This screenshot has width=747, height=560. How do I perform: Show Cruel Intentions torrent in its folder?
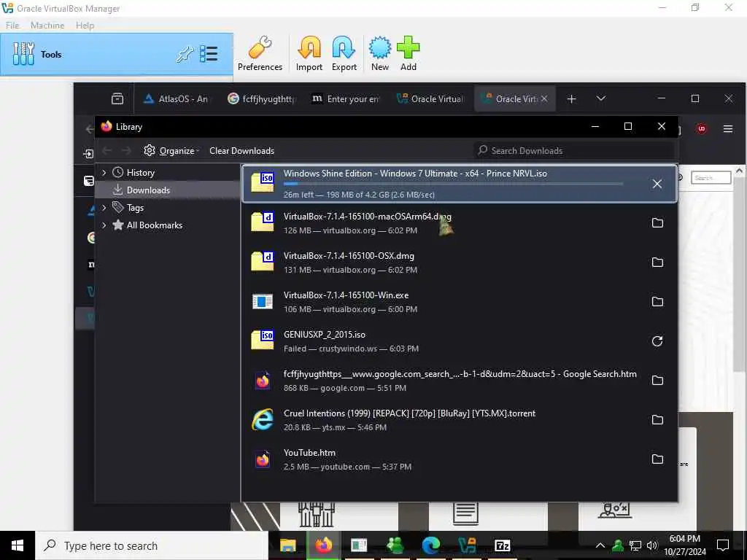tap(657, 419)
